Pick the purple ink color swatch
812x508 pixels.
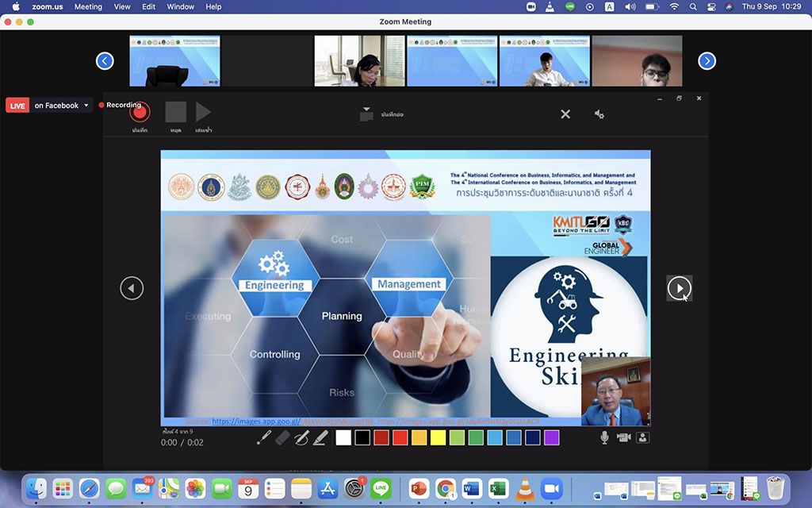(x=552, y=437)
